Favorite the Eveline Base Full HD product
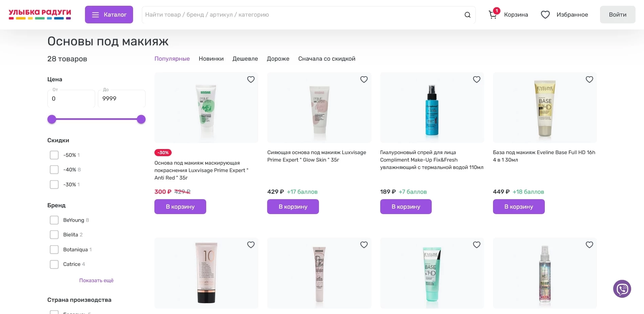The image size is (644, 314). pos(589,80)
